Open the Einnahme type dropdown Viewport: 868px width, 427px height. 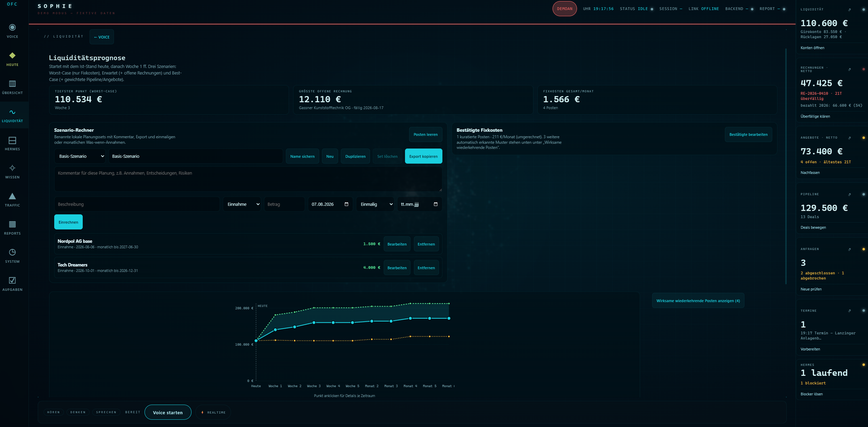(242, 204)
